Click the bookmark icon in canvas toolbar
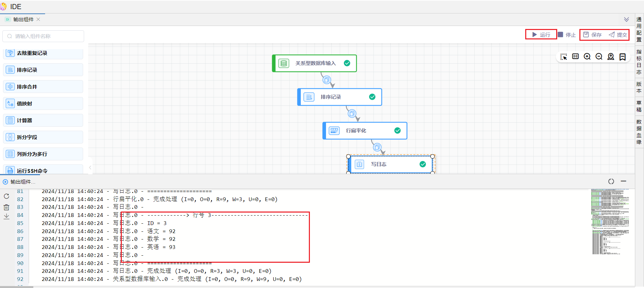 (x=622, y=57)
